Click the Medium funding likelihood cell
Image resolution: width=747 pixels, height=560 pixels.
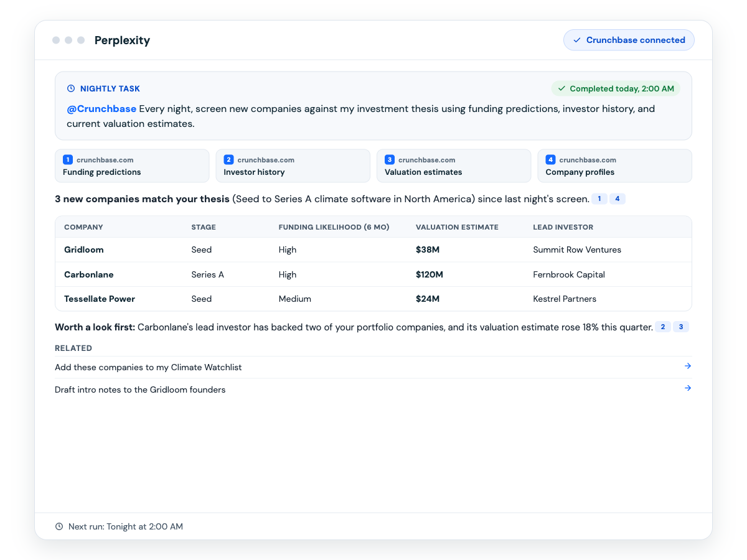click(x=294, y=299)
